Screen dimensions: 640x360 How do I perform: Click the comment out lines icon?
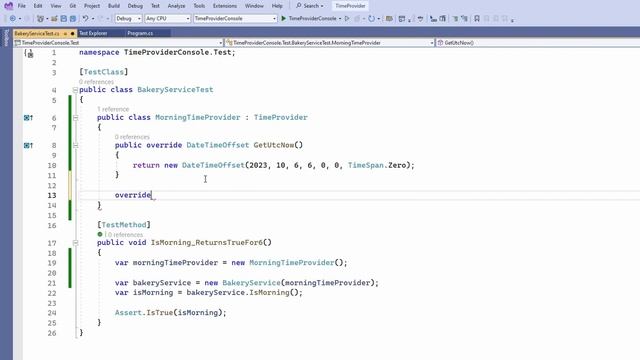coord(455,18)
